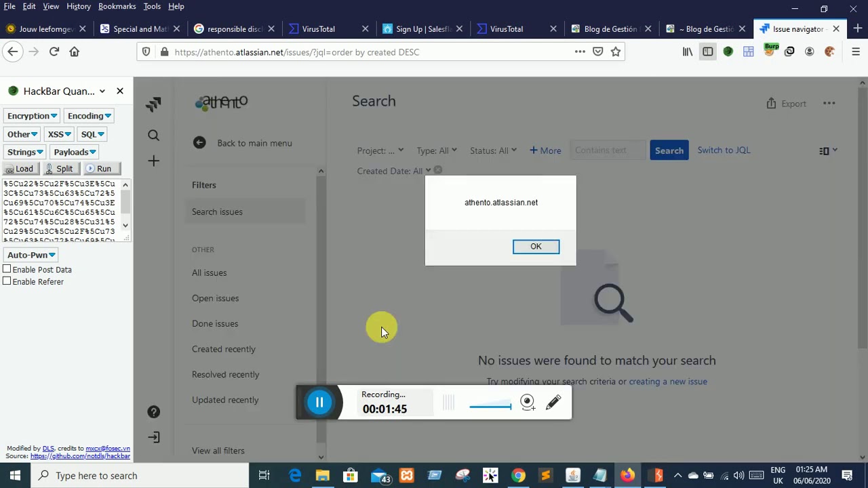Open the Open issues filter
Screen dimensions: 868x488
click(x=215, y=298)
